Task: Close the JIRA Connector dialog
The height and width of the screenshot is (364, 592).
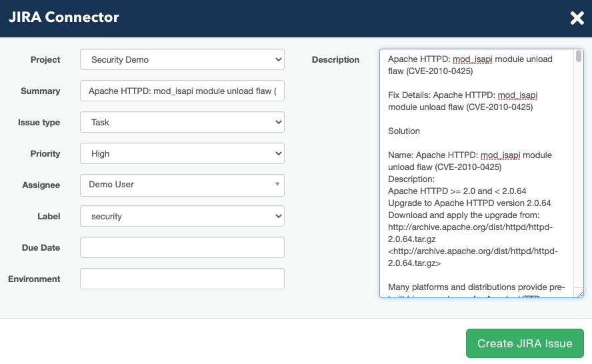Action: [577, 18]
